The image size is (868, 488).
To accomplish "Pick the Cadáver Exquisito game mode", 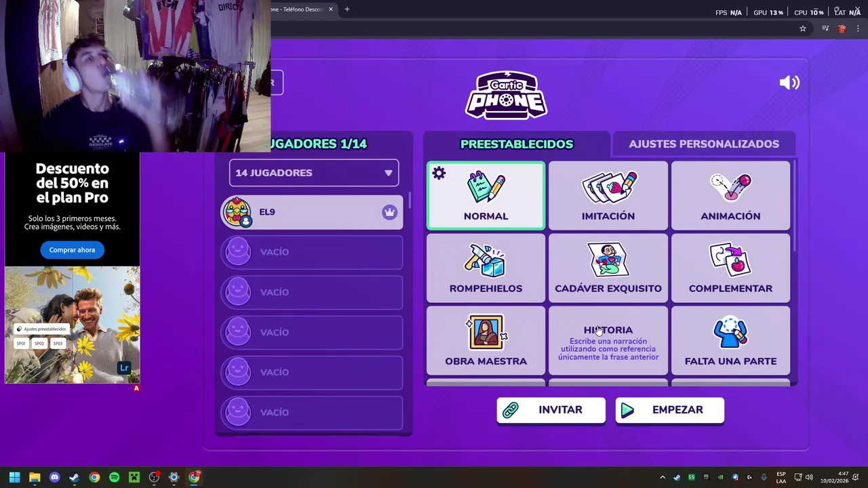I will [x=608, y=268].
